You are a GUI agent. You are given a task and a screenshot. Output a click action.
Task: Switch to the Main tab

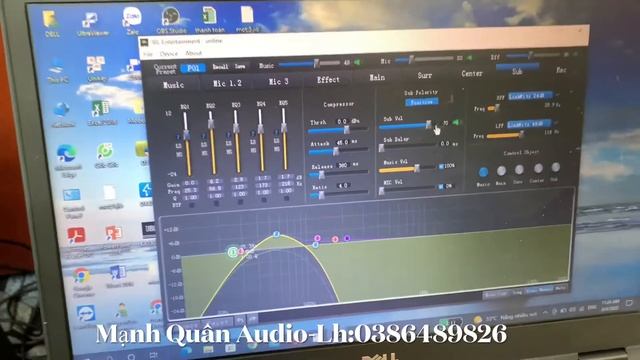coord(377,78)
